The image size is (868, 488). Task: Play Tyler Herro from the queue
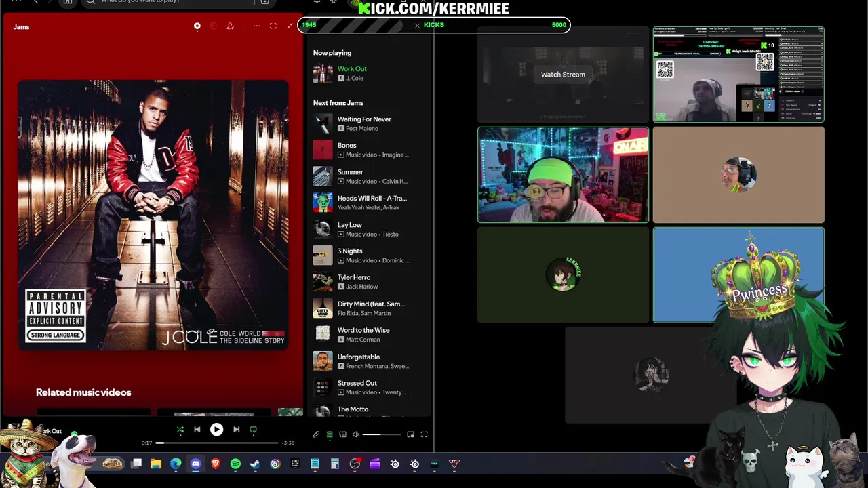pos(354,278)
